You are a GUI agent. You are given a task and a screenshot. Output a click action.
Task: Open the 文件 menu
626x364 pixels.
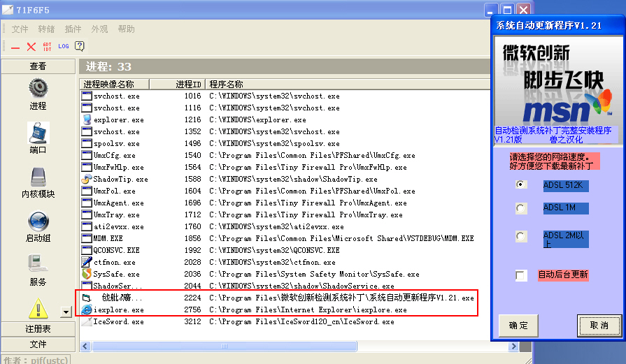(20, 29)
